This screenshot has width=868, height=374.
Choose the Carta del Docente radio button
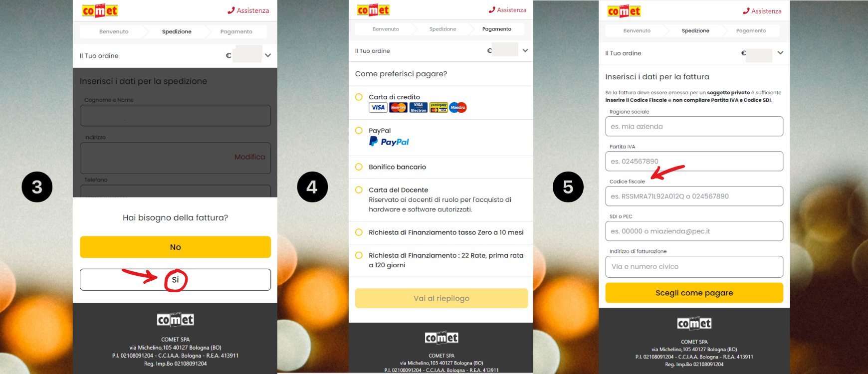pyautogui.click(x=359, y=189)
